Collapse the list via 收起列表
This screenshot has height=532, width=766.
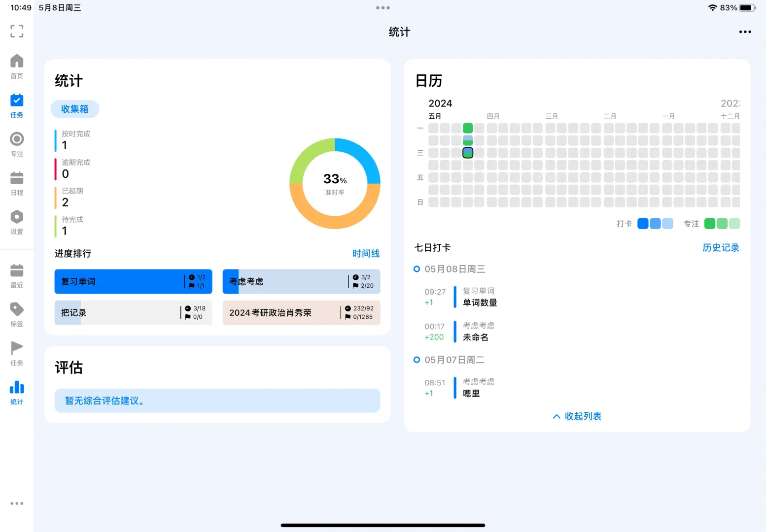tap(576, 416)
